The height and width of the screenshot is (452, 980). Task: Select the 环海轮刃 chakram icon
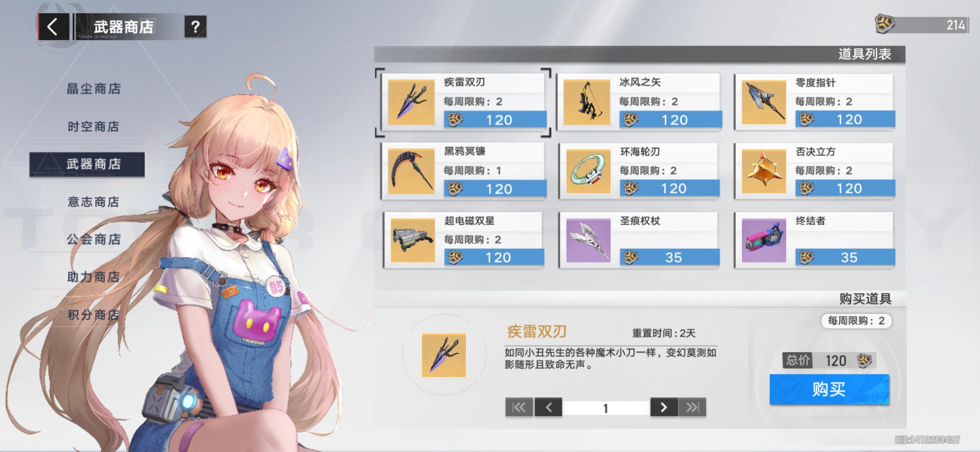tap(588, 171)
